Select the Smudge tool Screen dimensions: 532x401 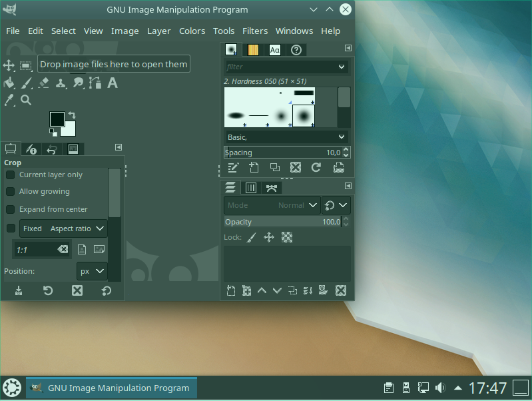click(x=78, y=83)
